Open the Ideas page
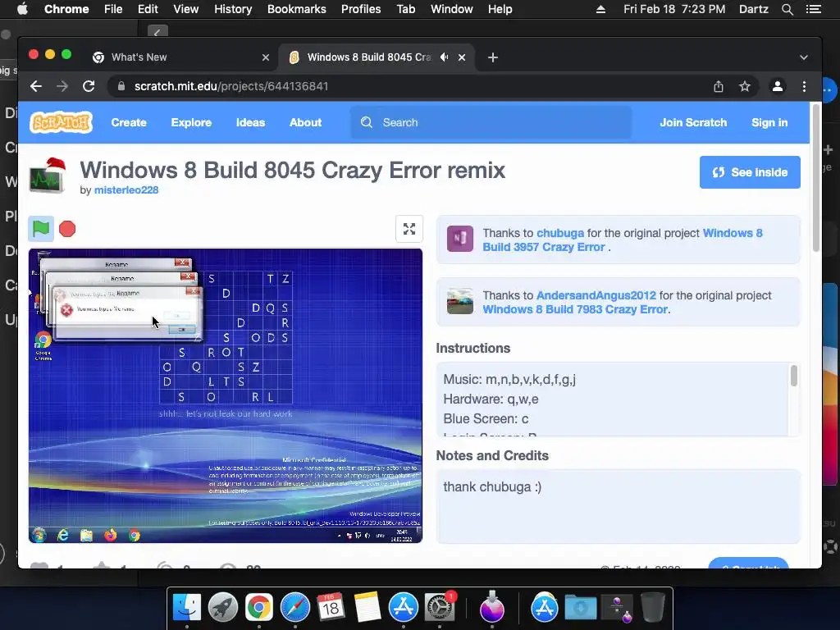840x630 pixels. pos(251,122)
